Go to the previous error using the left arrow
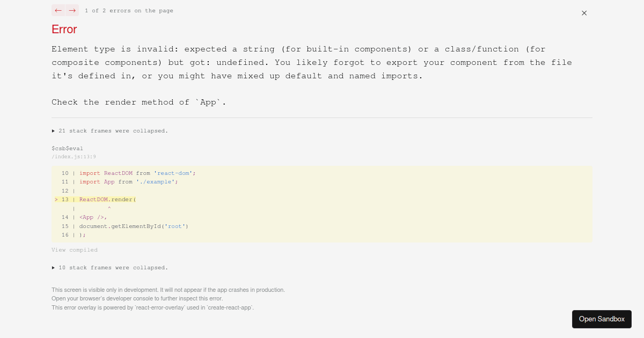644x338 pixels. (58, 10)
